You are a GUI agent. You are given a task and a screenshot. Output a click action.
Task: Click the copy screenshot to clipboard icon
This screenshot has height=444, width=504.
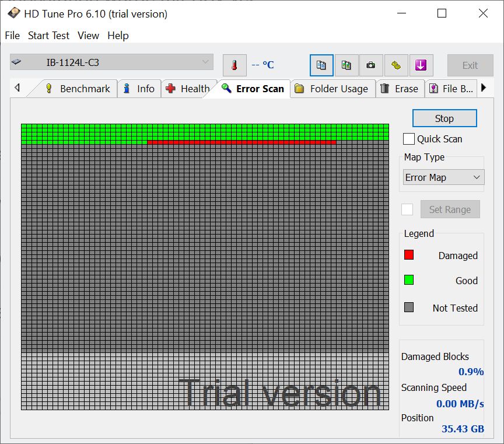[346, 65]
